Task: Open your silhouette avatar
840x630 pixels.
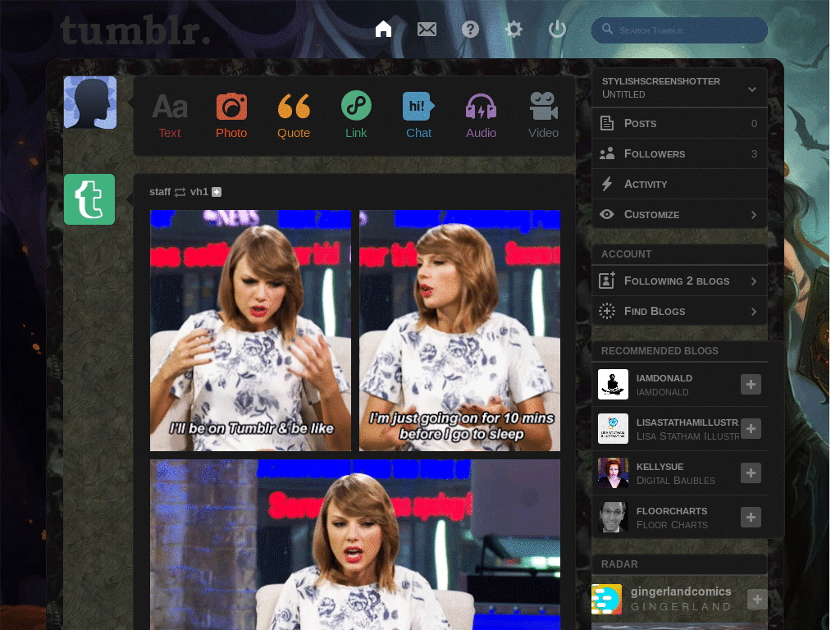Action: [x=90, y=103]
